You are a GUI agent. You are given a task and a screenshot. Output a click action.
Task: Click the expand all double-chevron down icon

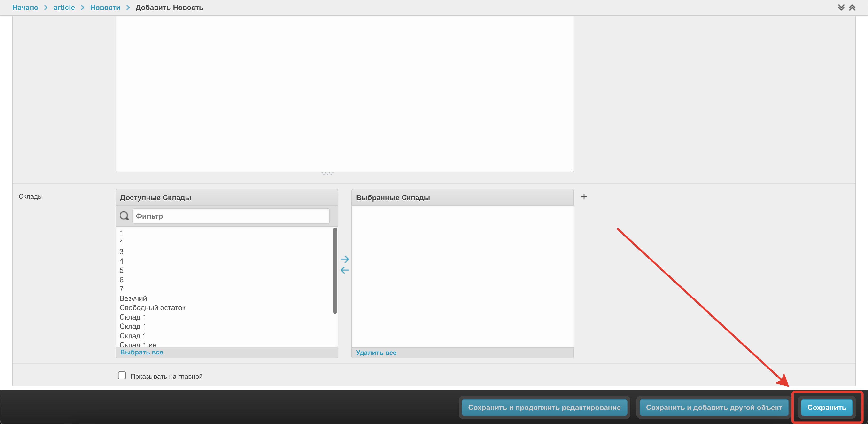pos(841,8)
